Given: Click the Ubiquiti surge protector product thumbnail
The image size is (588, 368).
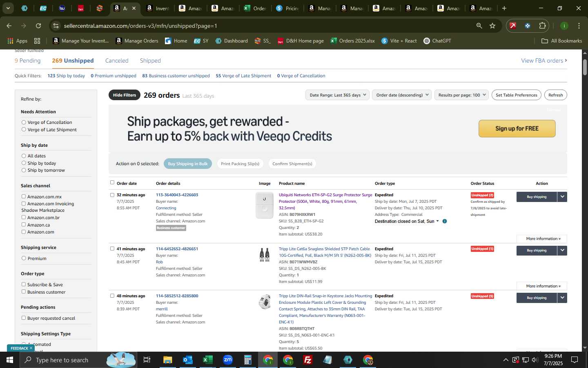Looking at the screenshot, I should (x=265, y=205).
